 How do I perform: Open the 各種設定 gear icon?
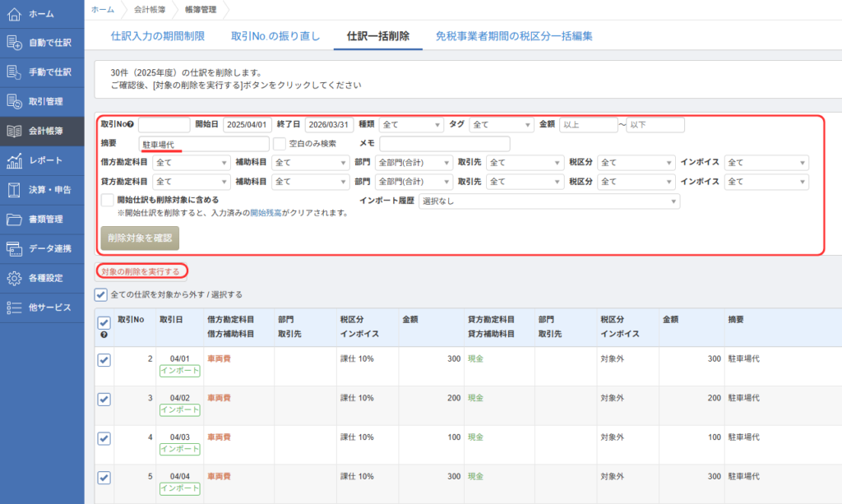coord(14,278)
